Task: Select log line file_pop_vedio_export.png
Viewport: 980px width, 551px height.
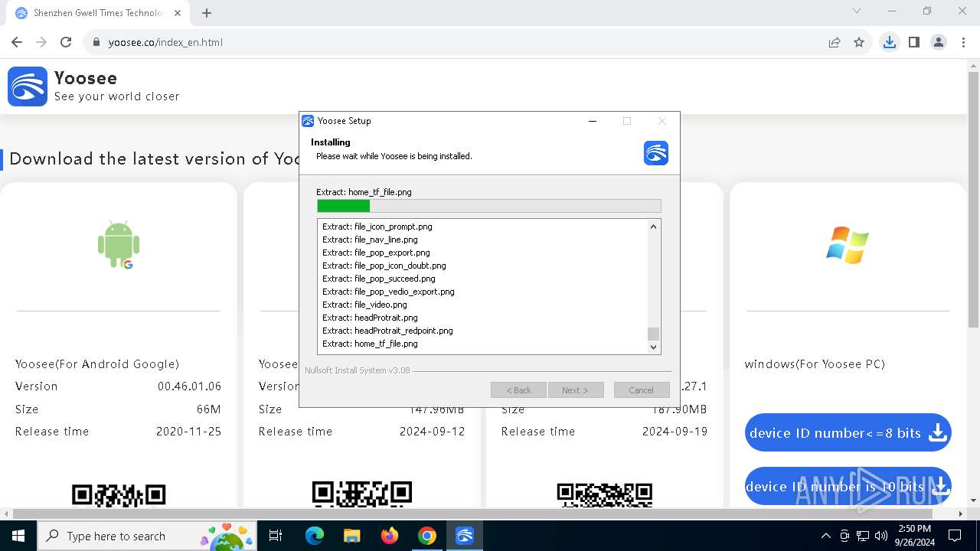Action: (x=388, y=292)
